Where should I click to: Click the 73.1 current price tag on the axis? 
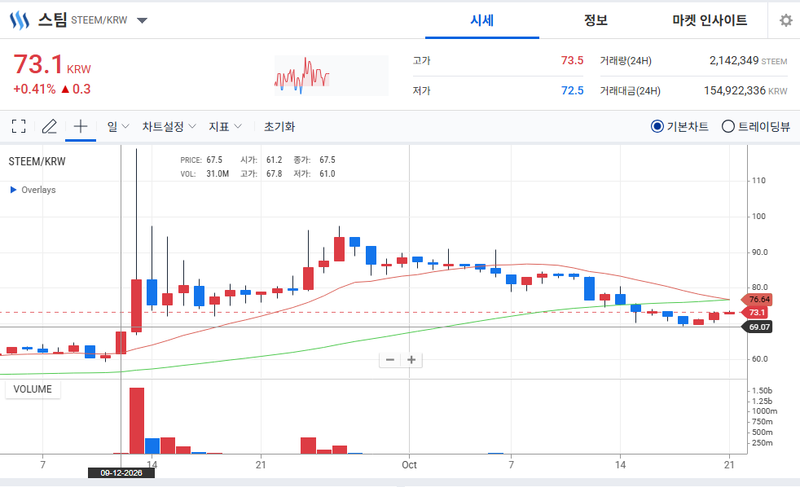point(755,313)
